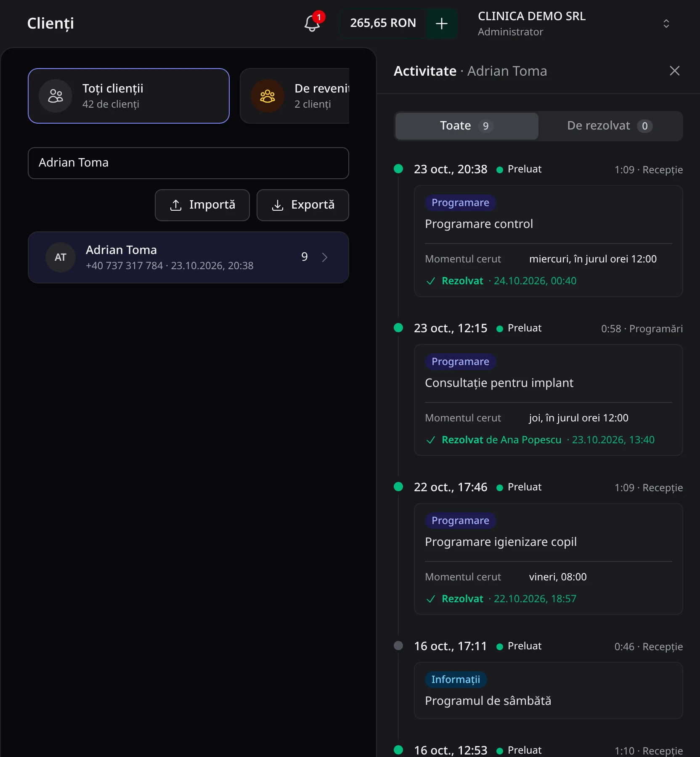
Task: Add credit with the plus button
Action: 442,24
